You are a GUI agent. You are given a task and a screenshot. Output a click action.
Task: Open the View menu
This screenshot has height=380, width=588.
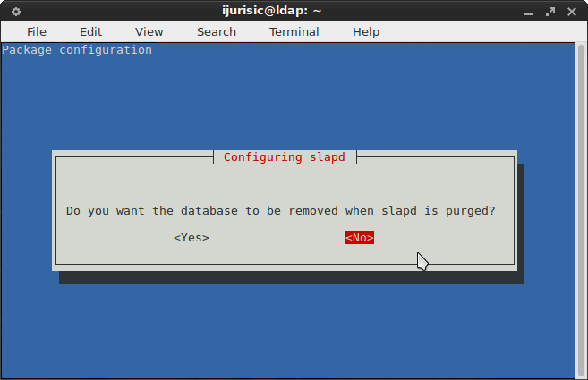(x=149, y=32)
